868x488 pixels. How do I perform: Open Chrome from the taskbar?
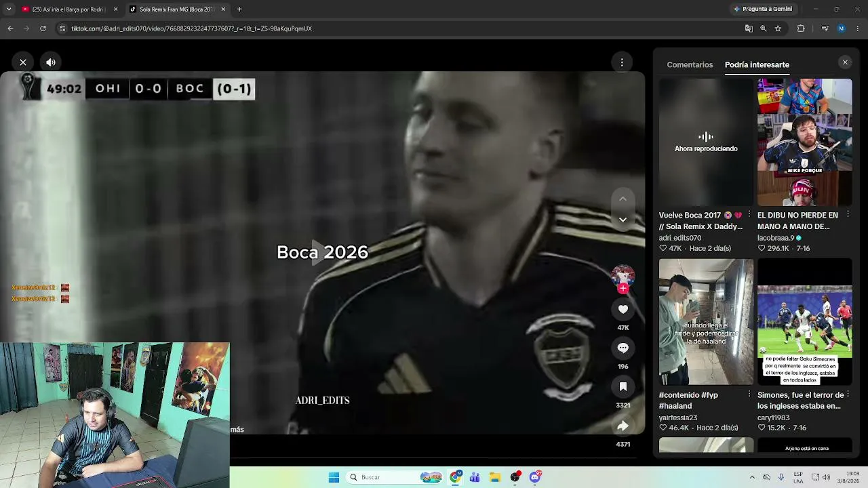pyautogui.click(x=456, y=477)
